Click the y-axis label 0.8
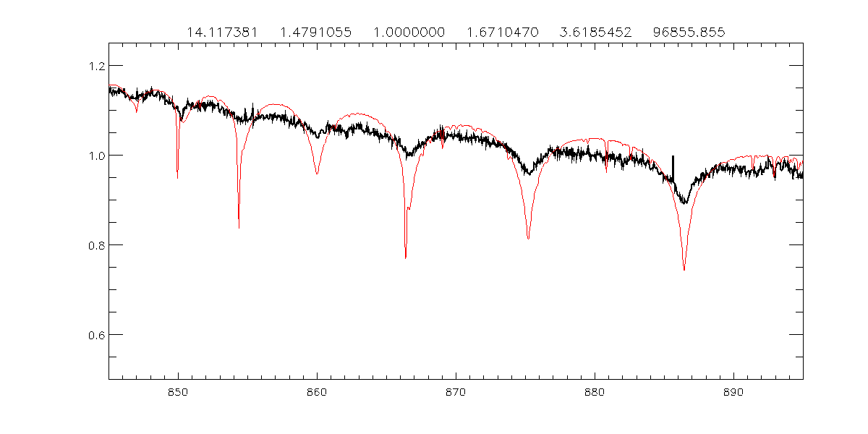This screenshot has width=868, height=434. tap(94, 245)
